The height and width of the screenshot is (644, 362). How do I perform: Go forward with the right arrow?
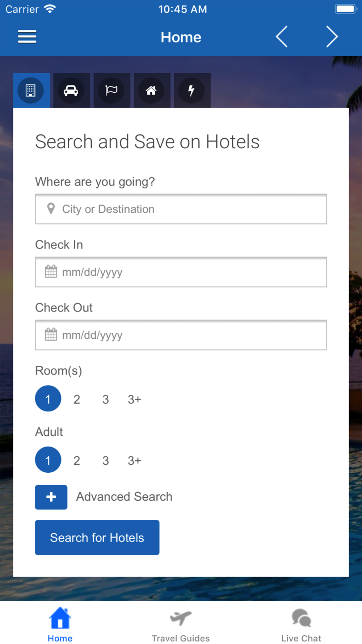[x=332, y=37]
